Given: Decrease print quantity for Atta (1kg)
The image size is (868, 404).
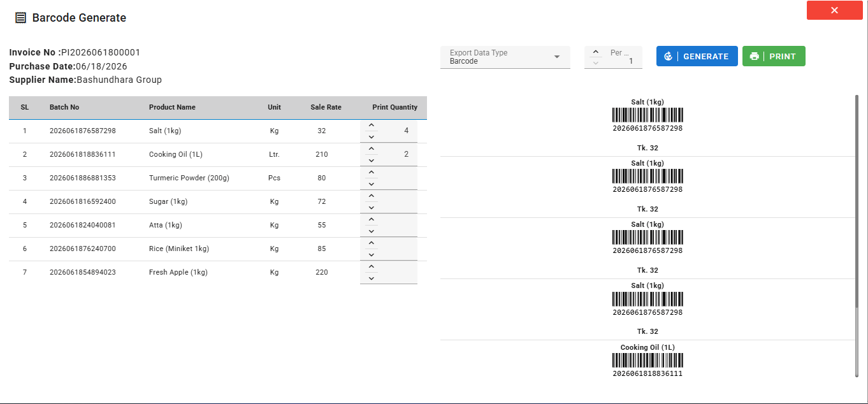Looking at the screenshot, I should [371, 231].
